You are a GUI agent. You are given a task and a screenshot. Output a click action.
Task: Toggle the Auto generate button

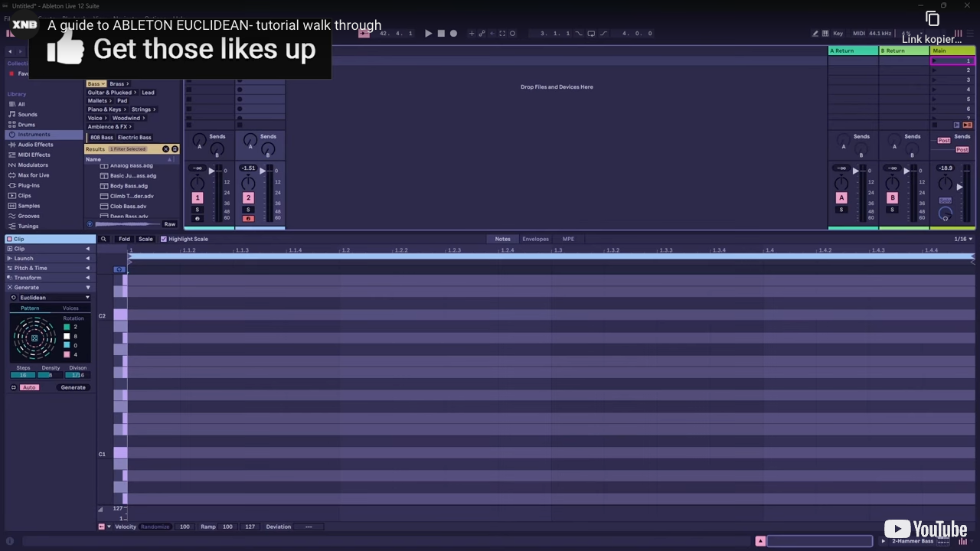pos(29,387)
